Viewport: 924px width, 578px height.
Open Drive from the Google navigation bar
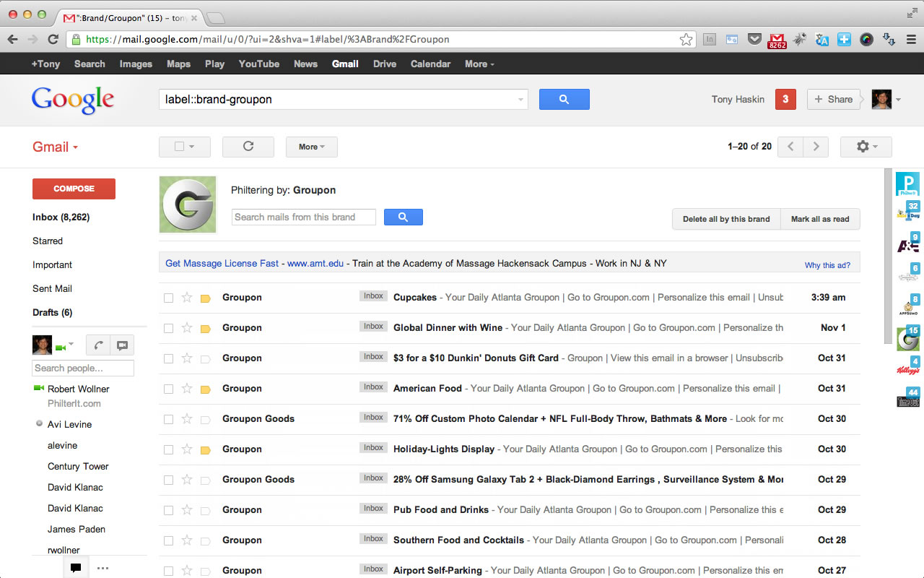click(x=384, y=64)
